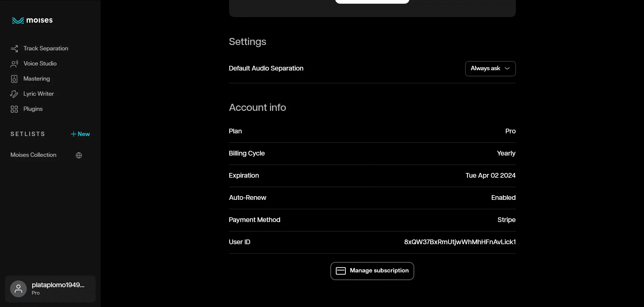Screen dimensions: 644x307
Task: Click the Account info heading
Action: (x=257, y=107)
